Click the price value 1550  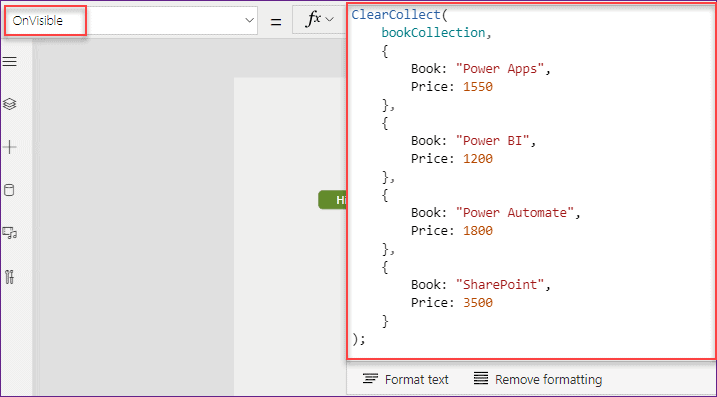pos(478,86)
